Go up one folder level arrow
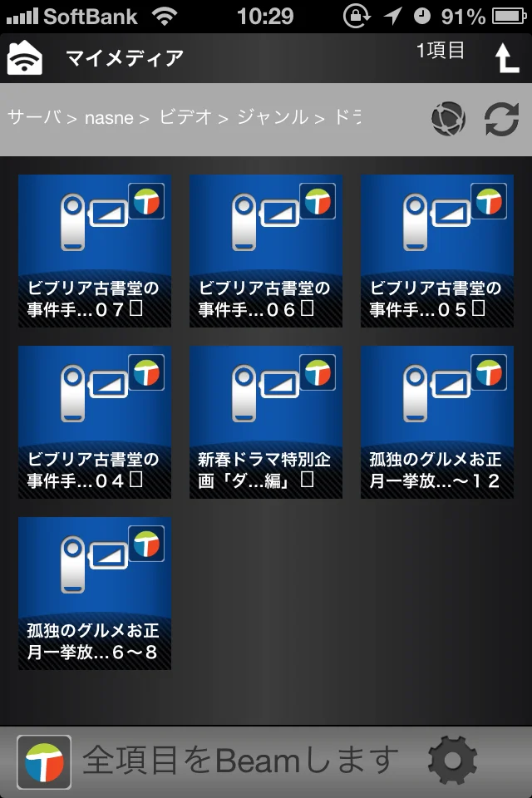 click(506, 57)
